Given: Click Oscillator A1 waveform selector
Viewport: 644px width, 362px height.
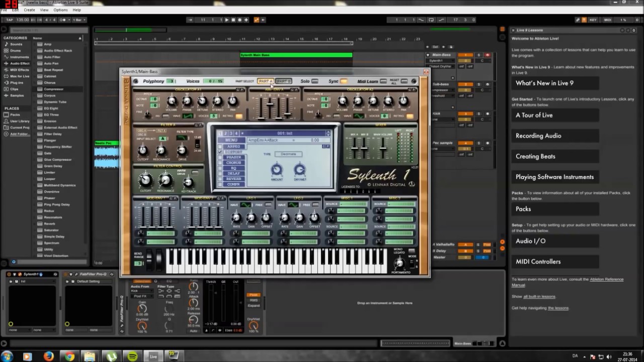Looking at the screenshot, I should pos(187,116).
